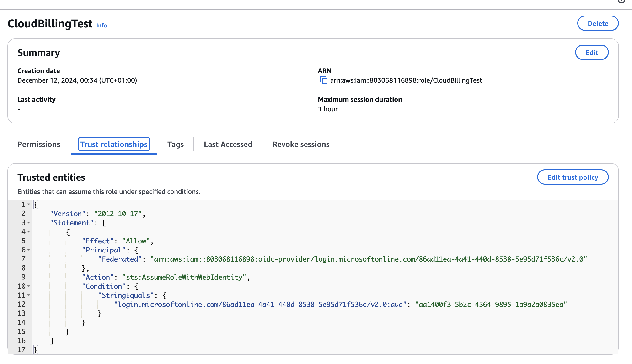Open the Last Accessed tab

click(228, 144)
